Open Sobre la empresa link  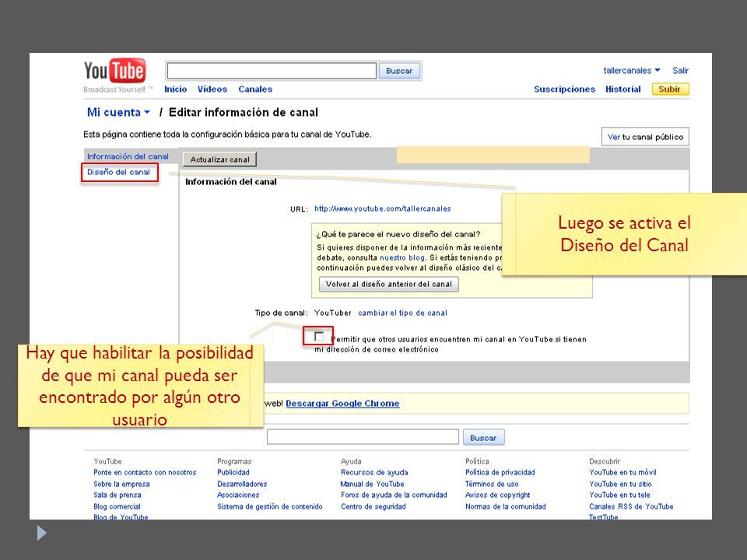pyautogui.click(x=121, y=484)
